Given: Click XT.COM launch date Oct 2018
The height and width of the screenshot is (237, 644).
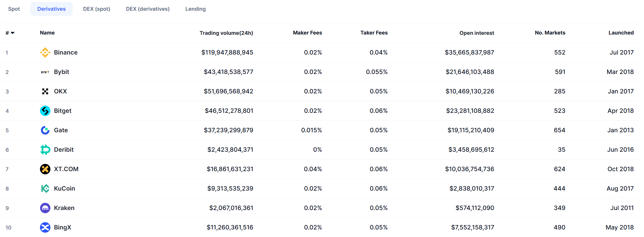Looking at the screenshot, I should 621,169.
